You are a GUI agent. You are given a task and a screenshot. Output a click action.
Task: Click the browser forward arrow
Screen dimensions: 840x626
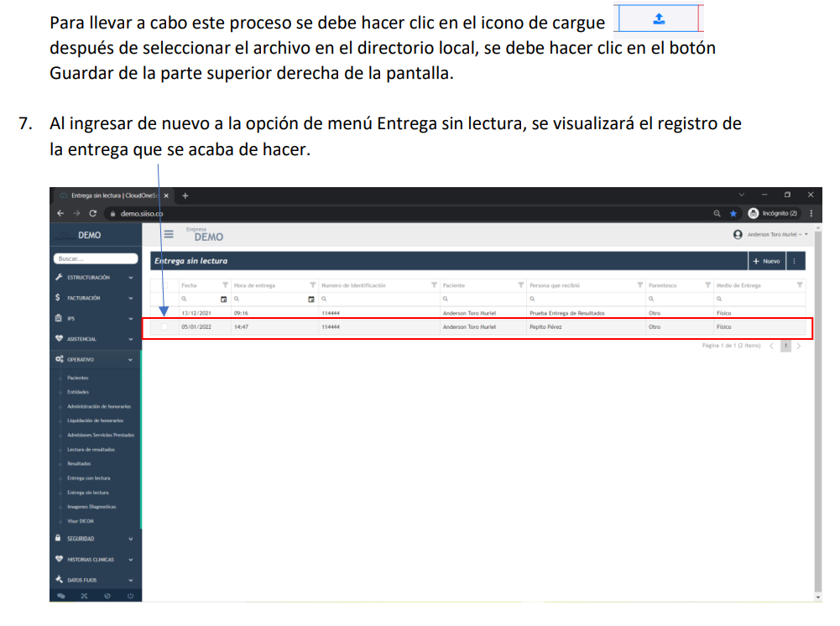pos(76,213)
